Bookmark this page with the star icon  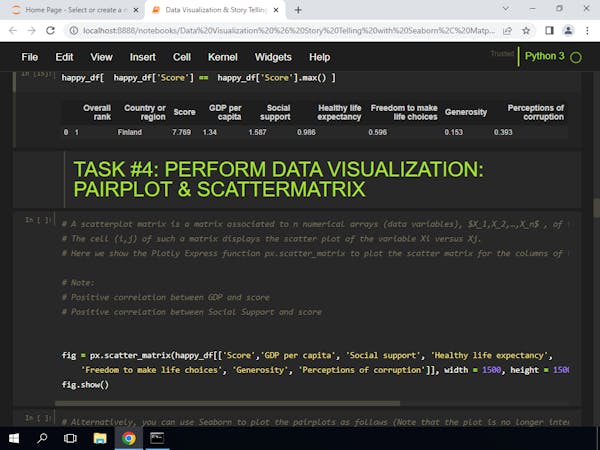point(526,31)
